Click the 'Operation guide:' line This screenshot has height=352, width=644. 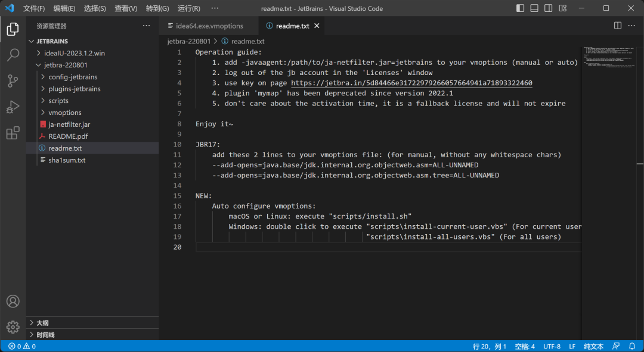228,52
